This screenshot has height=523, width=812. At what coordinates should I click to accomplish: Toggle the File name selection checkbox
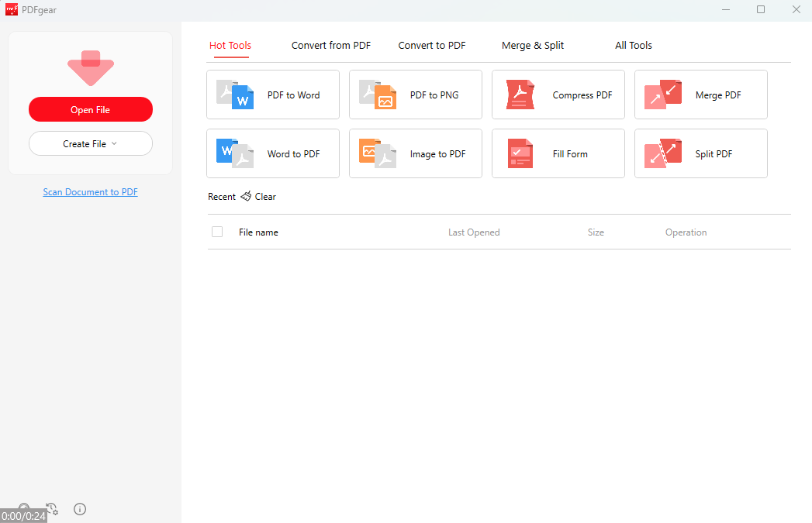point(217,232)
